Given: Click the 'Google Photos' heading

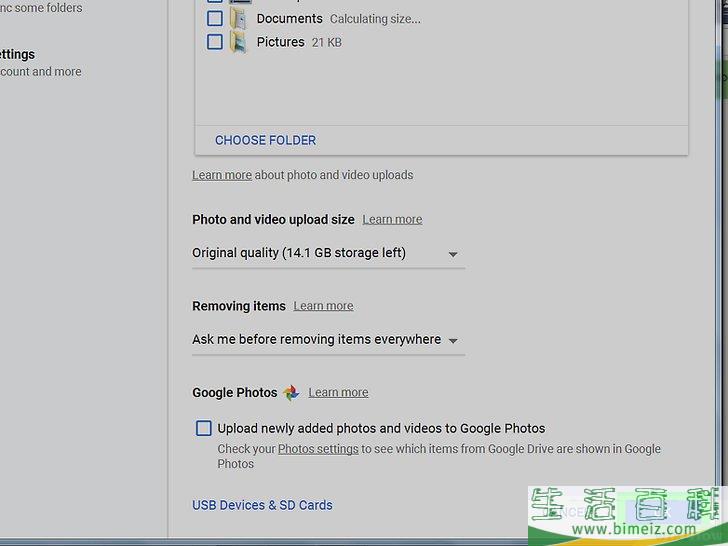Looking at the screenshot, I should (235, 392).
